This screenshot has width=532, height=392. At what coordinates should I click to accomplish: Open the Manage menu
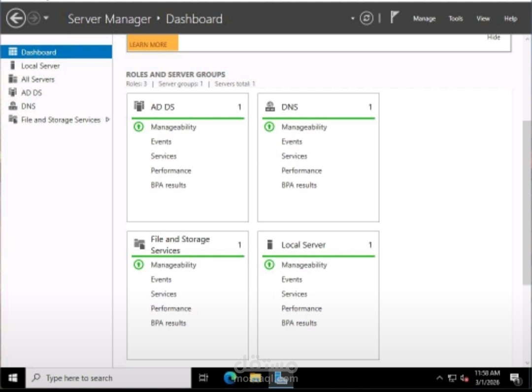pos(424,19)
